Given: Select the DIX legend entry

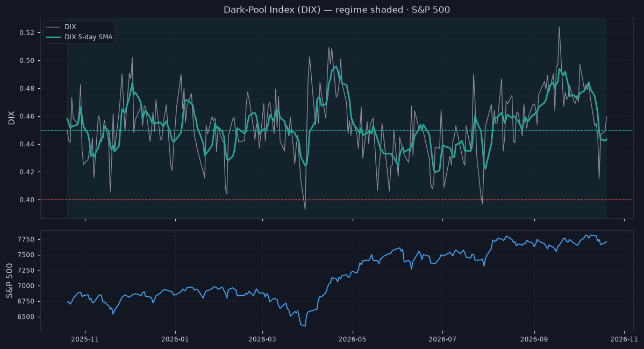Looking at the screenshot, I should click(x=61, y=27).
